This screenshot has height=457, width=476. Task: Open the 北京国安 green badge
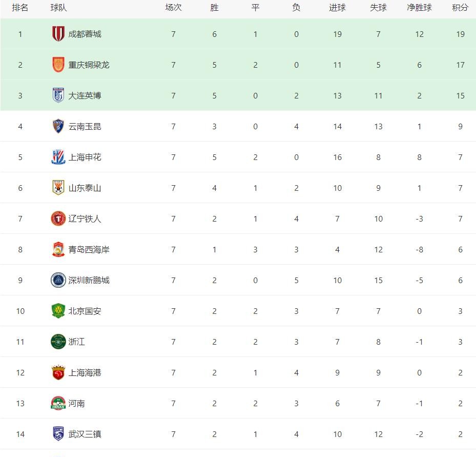[58, 311]
